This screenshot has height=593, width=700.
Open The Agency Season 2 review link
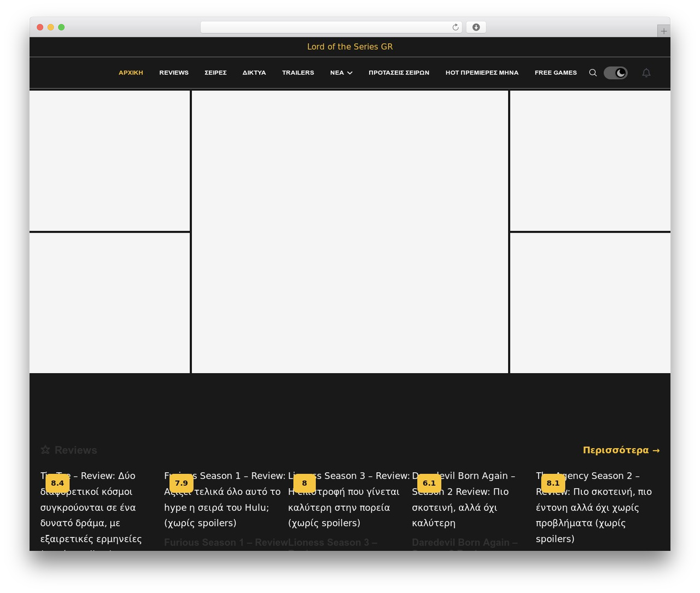[594, 507]
